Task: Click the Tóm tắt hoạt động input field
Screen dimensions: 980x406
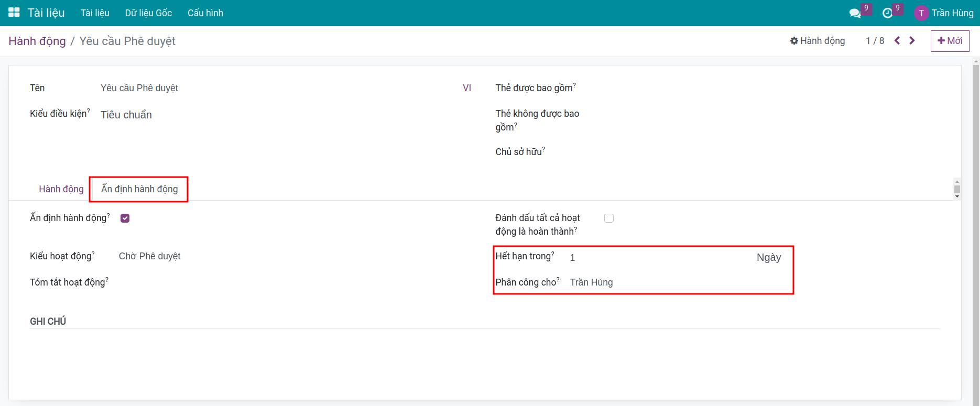Action: click(x=295, y=282)
